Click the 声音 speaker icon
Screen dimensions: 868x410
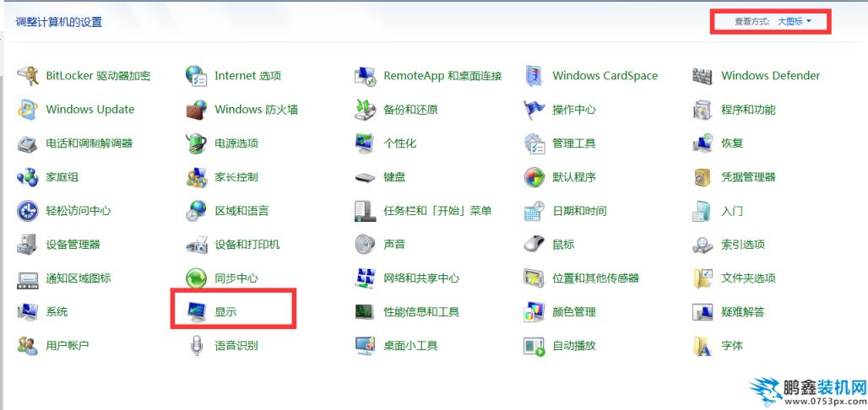point(365,245)
